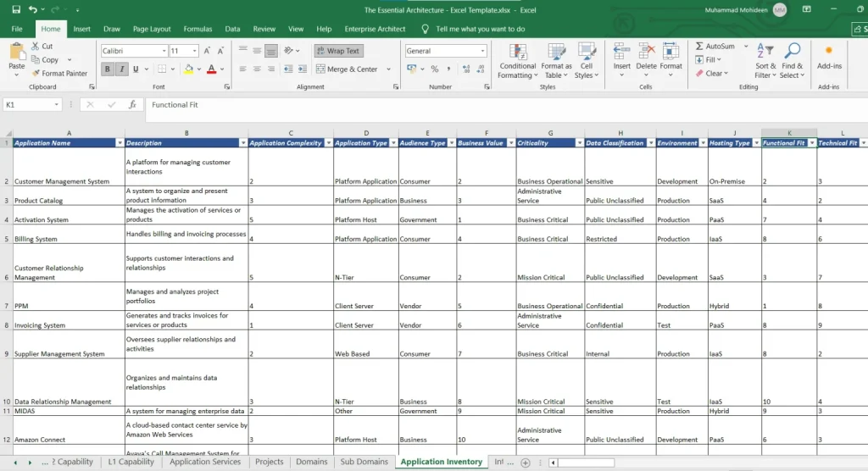868x471 pixels.
Task: Open the Functional Fit column filter
Action: (x=812, y=143)
